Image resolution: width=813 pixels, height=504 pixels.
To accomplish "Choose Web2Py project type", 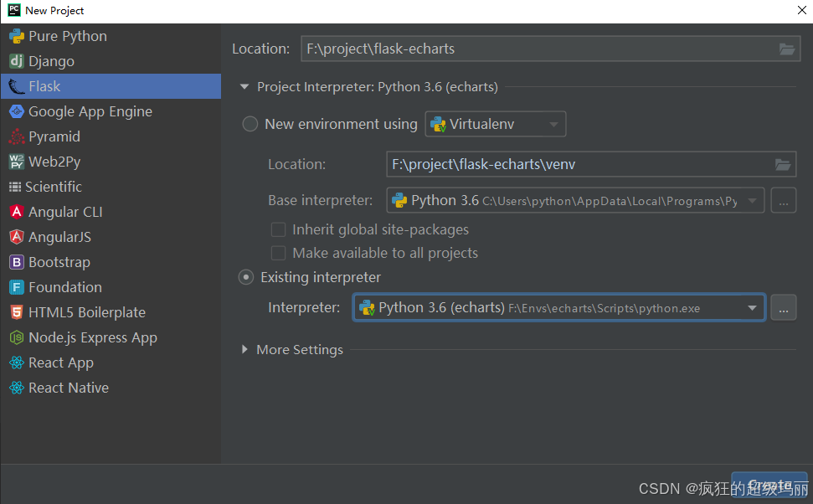I will [x=111, y=162].
